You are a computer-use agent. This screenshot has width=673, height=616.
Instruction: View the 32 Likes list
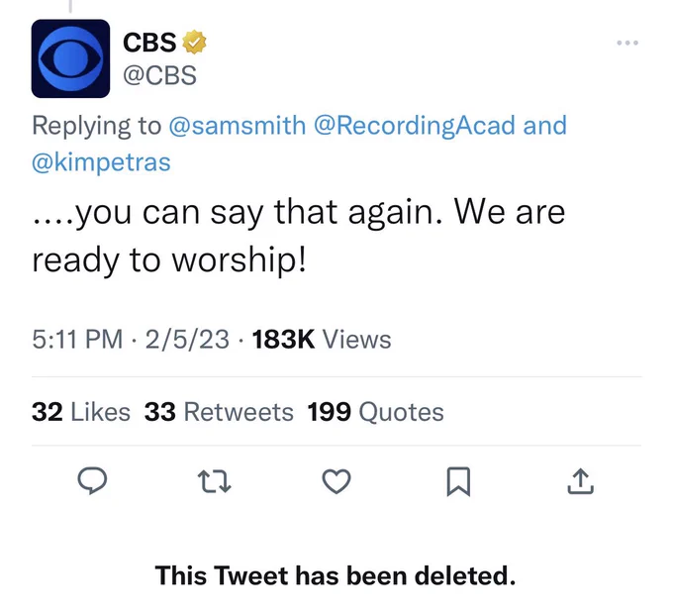click(x=81, y=412)
